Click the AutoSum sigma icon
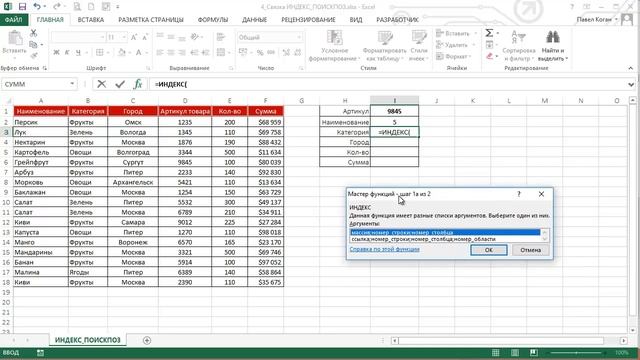 pos(489,33)
